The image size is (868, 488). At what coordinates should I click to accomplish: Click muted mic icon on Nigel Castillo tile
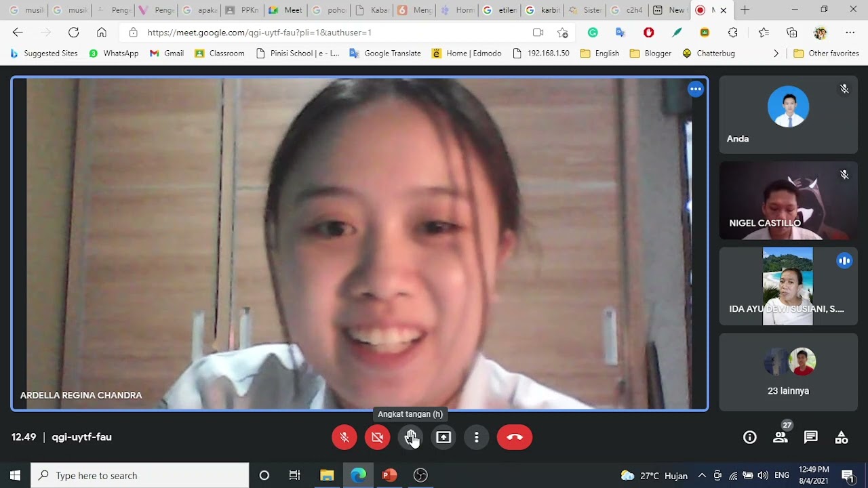(x=844, y=175)
